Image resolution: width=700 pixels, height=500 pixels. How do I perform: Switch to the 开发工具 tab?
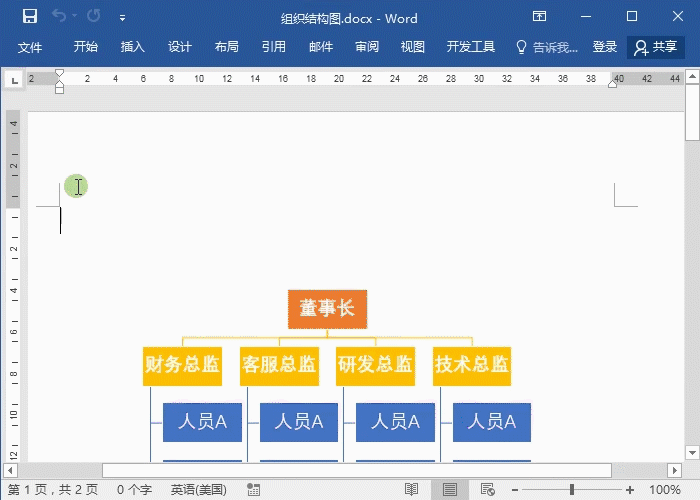[x=471, y=47]
